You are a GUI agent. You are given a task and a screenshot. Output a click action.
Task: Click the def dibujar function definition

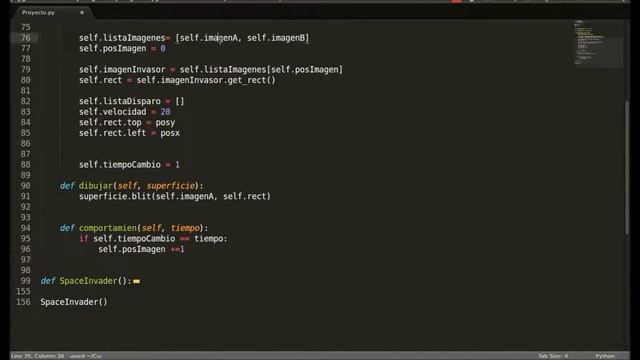coord(131,186)
